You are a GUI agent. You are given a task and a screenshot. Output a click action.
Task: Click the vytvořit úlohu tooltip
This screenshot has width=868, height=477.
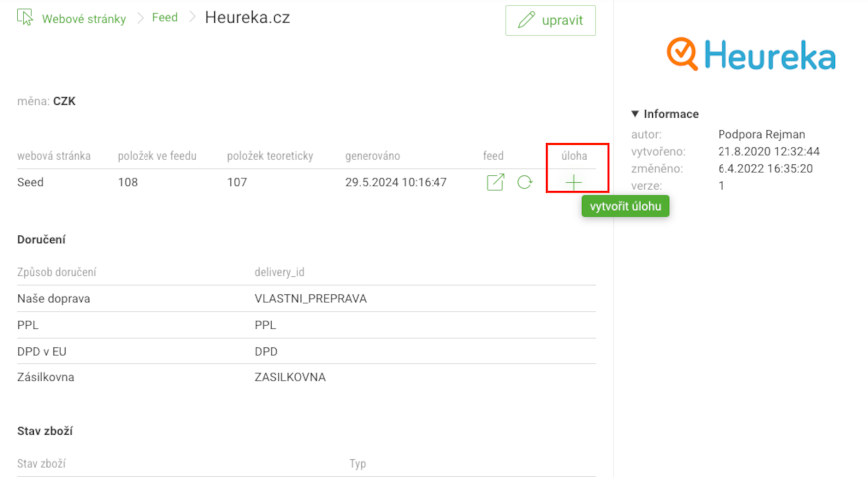click(625, 206)
